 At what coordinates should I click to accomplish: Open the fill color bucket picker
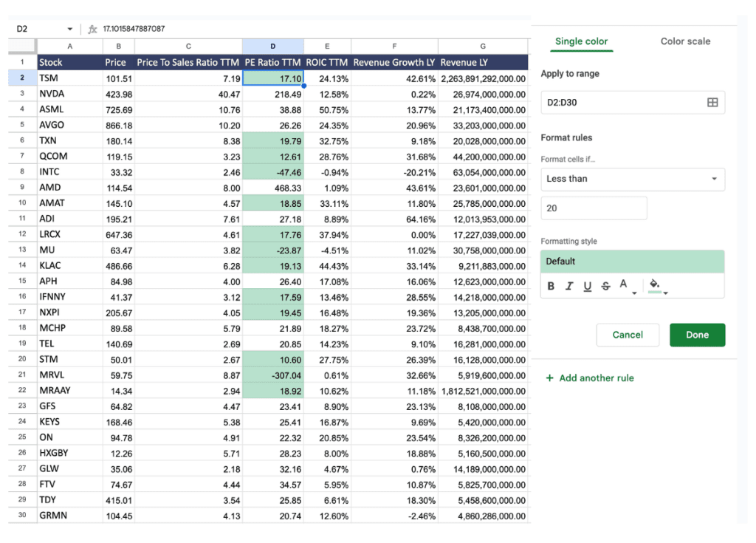pyautogui.click(x=653, y=284)
